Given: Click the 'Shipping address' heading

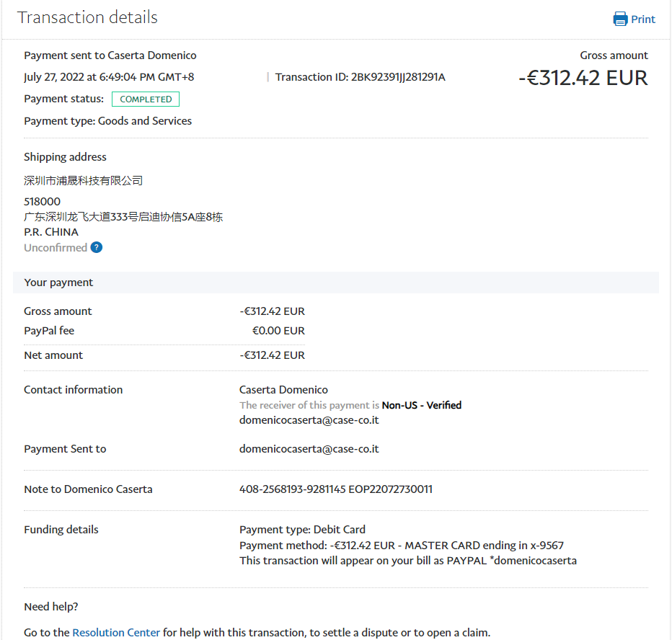Looking at the screenshot, I should tap(65, 157).
